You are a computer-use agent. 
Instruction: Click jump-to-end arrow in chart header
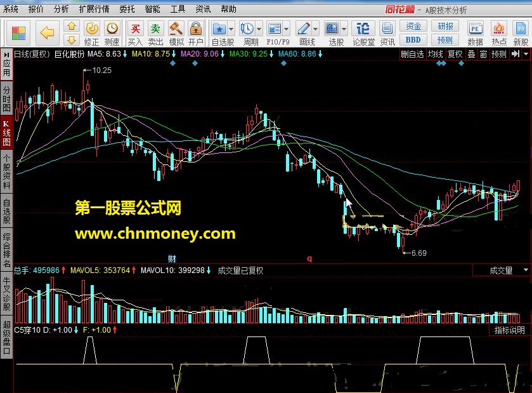(516, 54)
